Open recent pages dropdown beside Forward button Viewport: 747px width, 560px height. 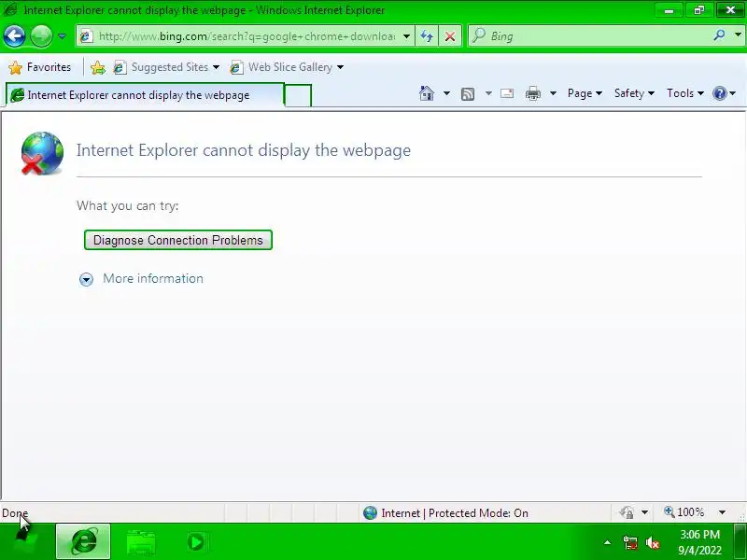[62, 36]
